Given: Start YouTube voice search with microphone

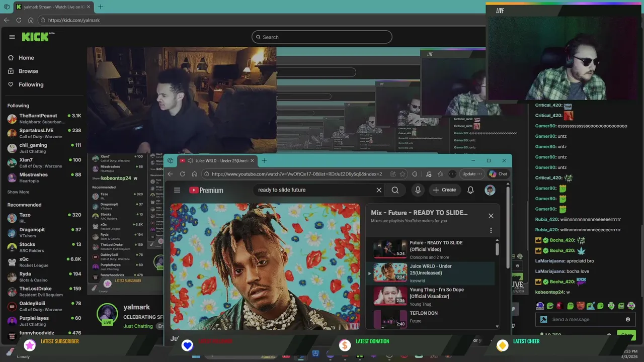Looking at the screenshot, I should 418,190.
